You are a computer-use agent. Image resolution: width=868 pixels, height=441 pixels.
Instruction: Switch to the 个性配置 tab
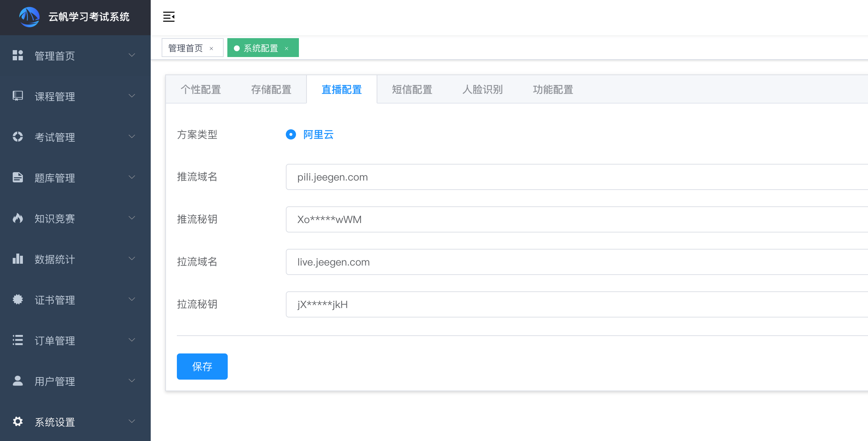pos(201,89)
